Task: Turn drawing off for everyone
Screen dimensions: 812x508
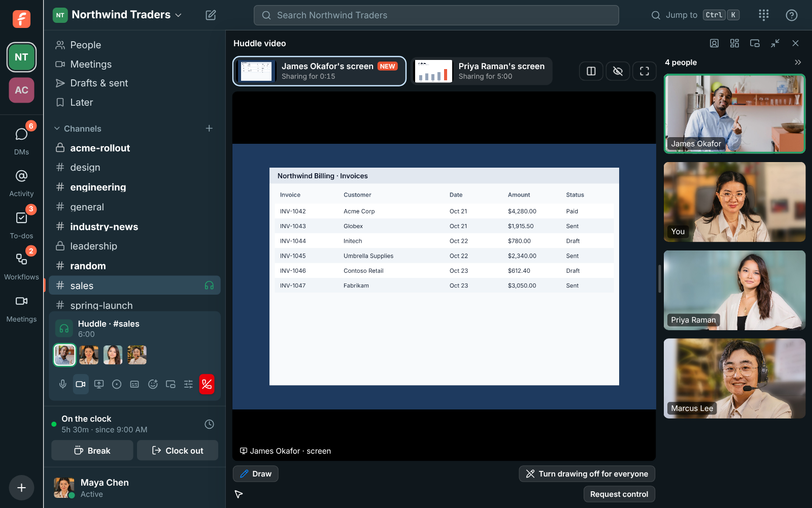Action: [587, 474]
